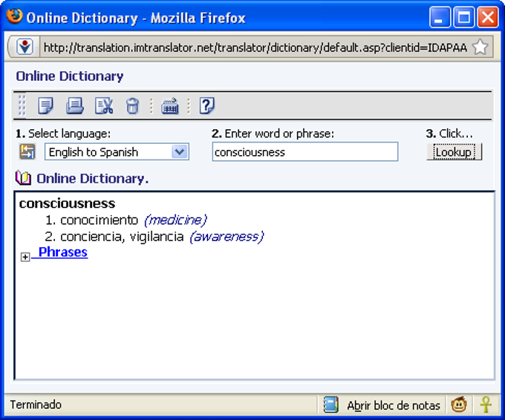Screen dimensions: 505x420
Task: Click the Enter word or phrase label
Action: [279, 134]
